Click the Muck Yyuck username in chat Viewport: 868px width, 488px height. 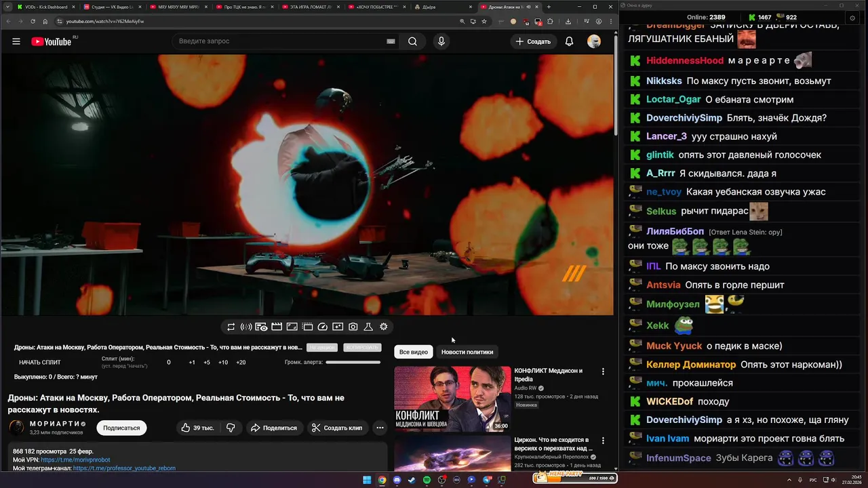(x=674, y=346)
